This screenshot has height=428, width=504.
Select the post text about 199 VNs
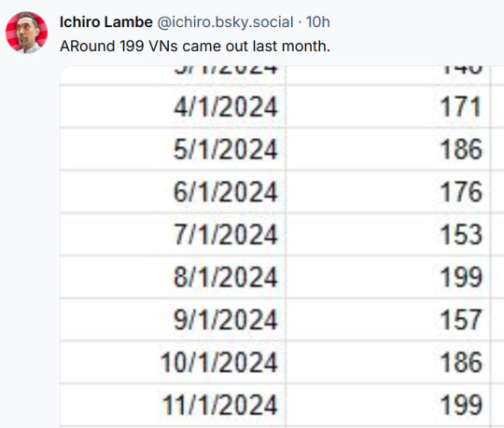coord(195,46)
